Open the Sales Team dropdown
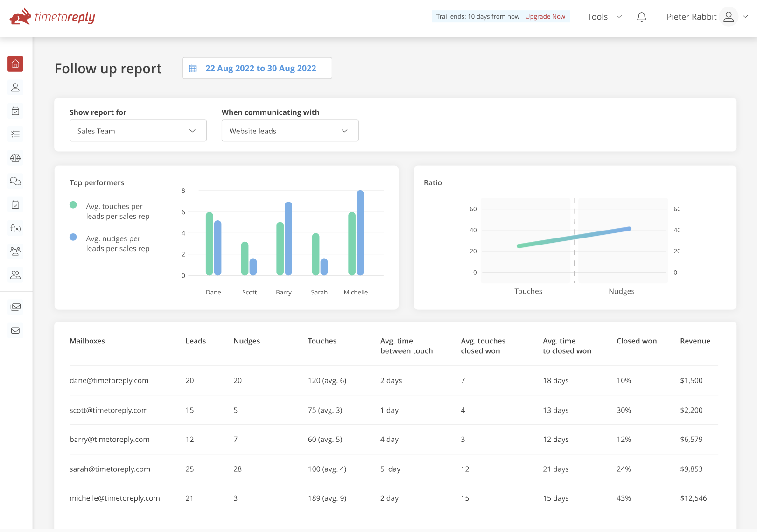 (x=138, y=131)
